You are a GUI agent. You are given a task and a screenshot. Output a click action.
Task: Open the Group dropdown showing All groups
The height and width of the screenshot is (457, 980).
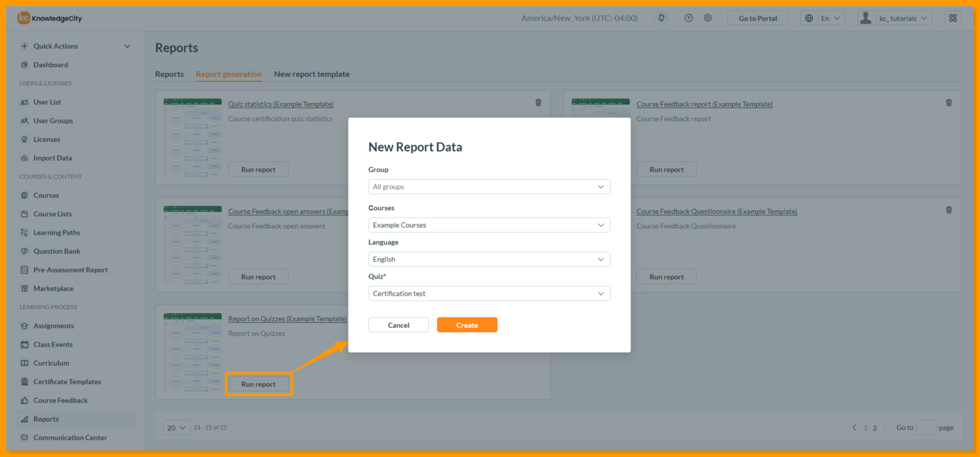[489, 187]
